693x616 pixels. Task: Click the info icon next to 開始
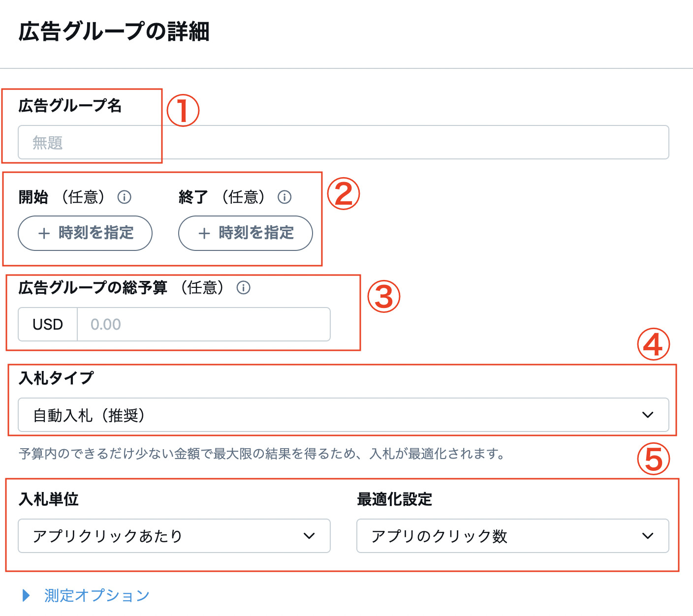coord(125,197)
